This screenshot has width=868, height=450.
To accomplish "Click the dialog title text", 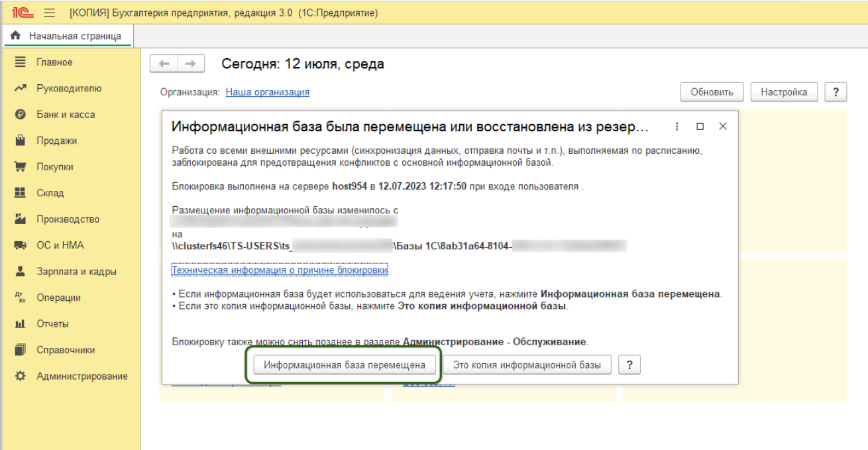I will (411, 127).
